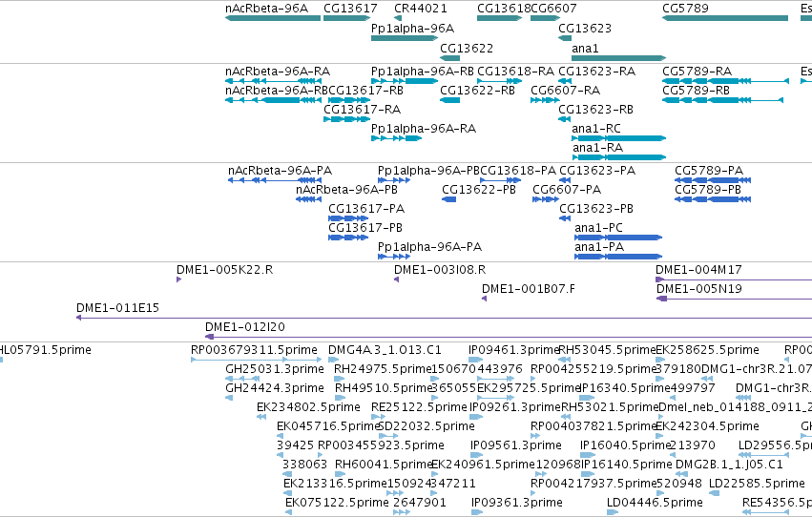Viewport: 812px width, 517px height.
Task: Open the CG13617-PA protein label
Action: click(366, 209)
